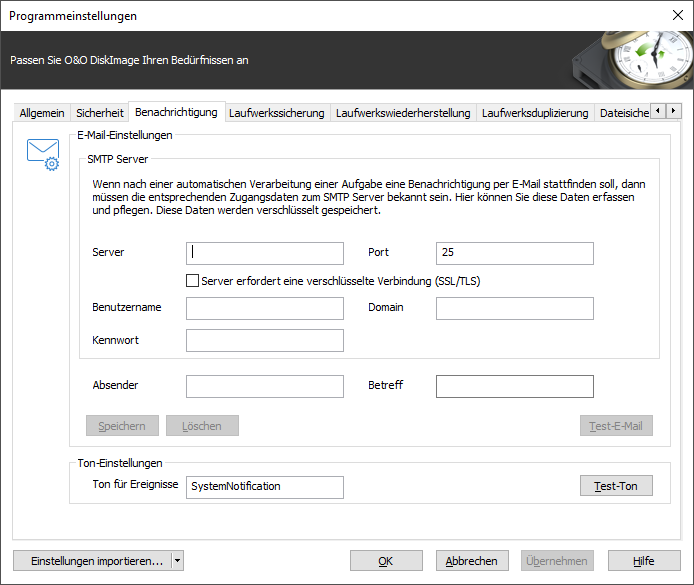Click the Ton für Ereignisse label
694x585 pixels.
tap(135, 484)
